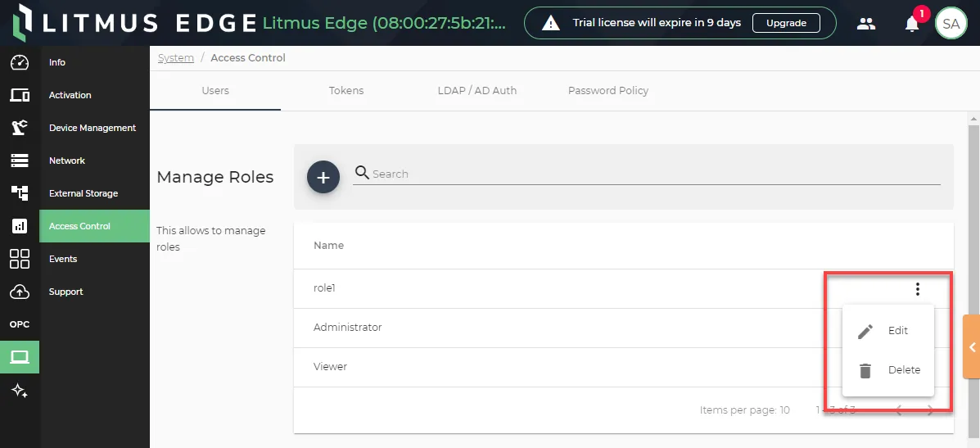Switch to the Users tab
This screenshot has width=980, height=448.
pyautogui.click(x=215, y=91)
